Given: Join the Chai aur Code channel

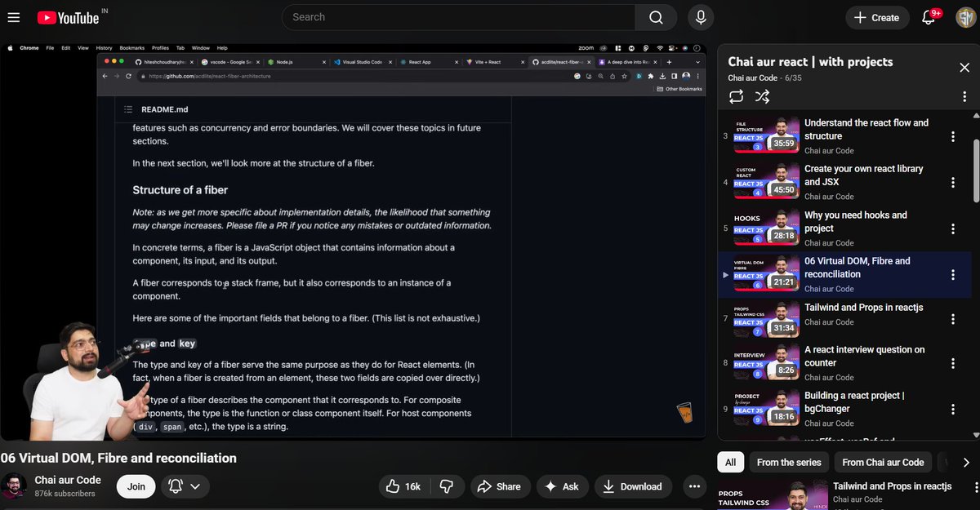Looking at the screenshot, I should [x=136, y=486].
